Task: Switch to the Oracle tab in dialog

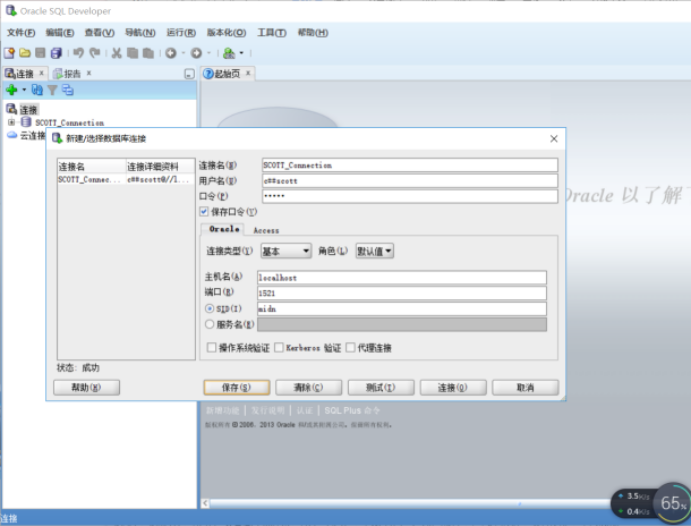Action: [x=224, y=229]
